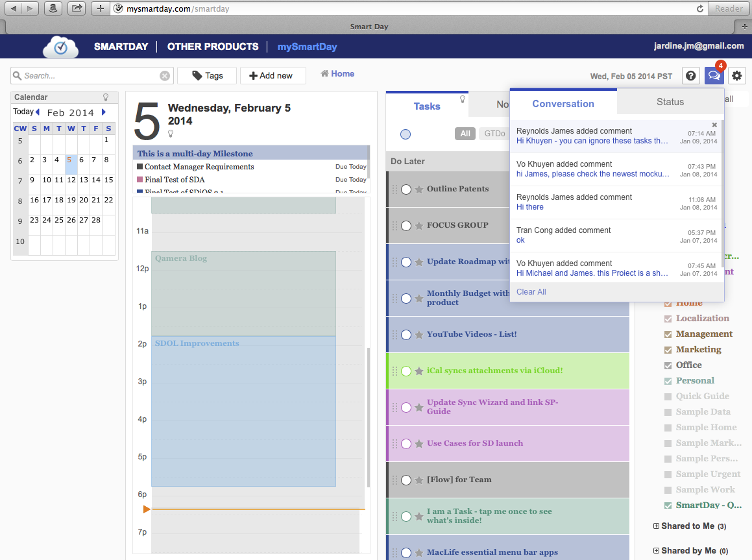The image size is (752, 560).
Task: Toggle the Marketing project checkbox
Action: click(668, 350)
